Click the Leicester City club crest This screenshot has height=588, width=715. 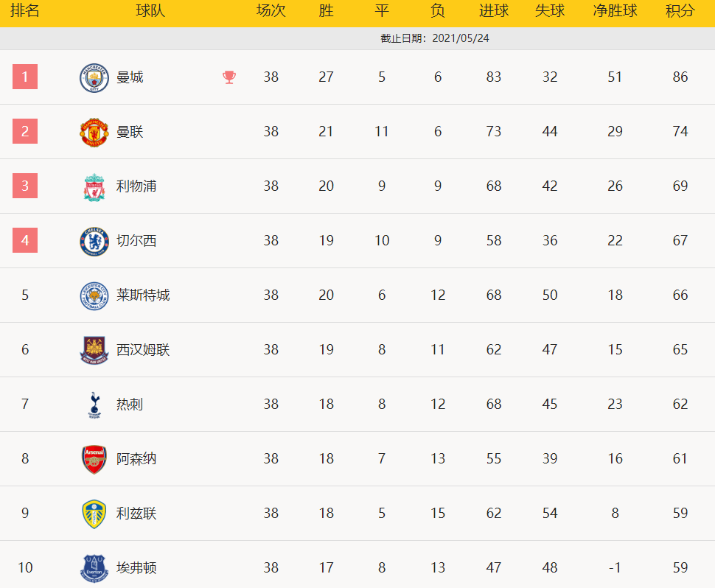tap(94, 295)
